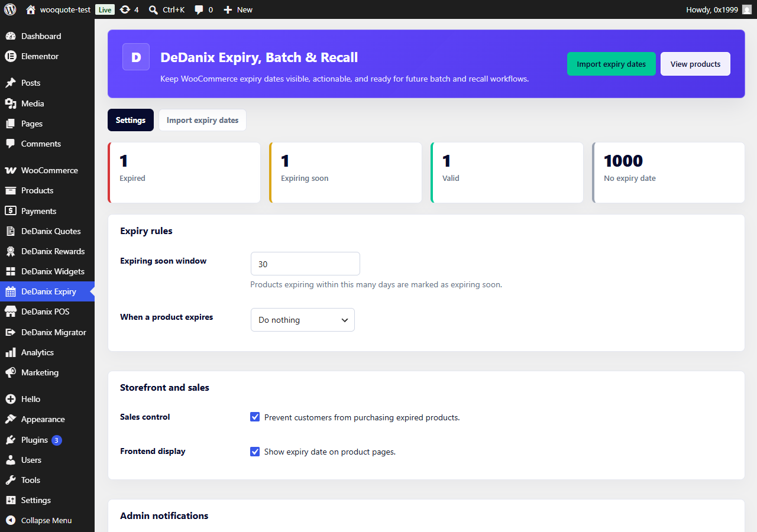Click the View products button

point(695,64)
